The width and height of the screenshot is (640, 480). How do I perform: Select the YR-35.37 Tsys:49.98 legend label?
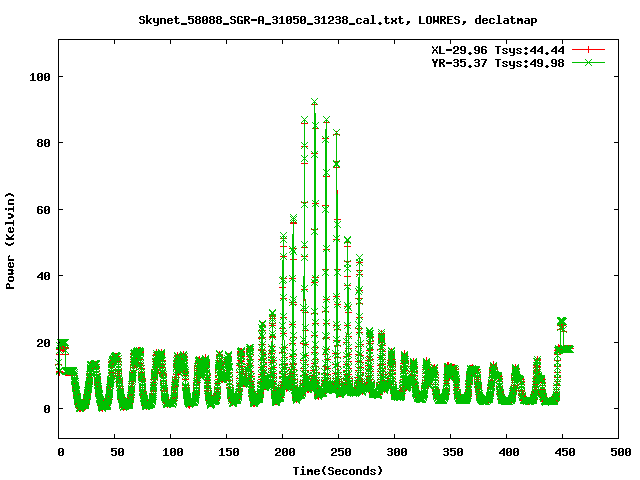(x=498, y=63)
